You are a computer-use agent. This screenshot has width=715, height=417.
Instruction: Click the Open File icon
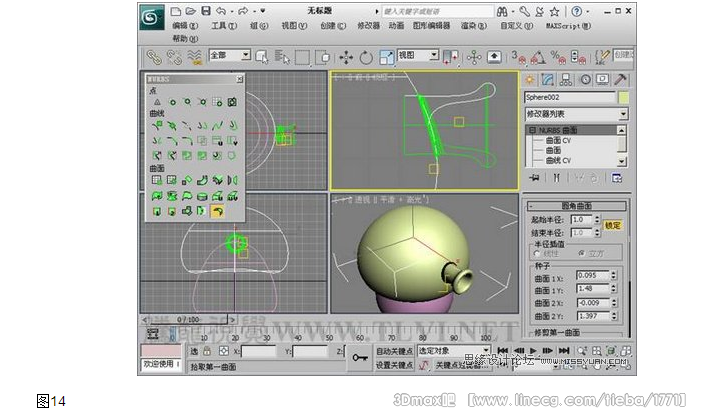(x=191, y=11)
